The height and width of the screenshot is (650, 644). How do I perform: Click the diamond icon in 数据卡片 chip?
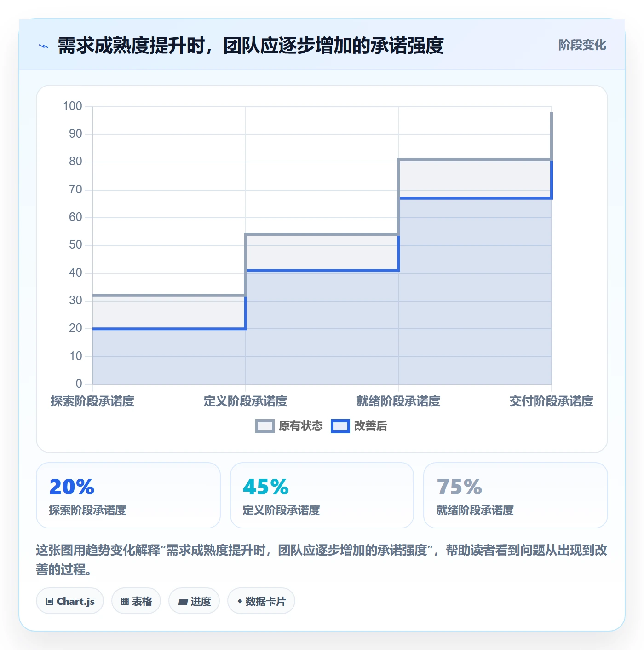240,601
